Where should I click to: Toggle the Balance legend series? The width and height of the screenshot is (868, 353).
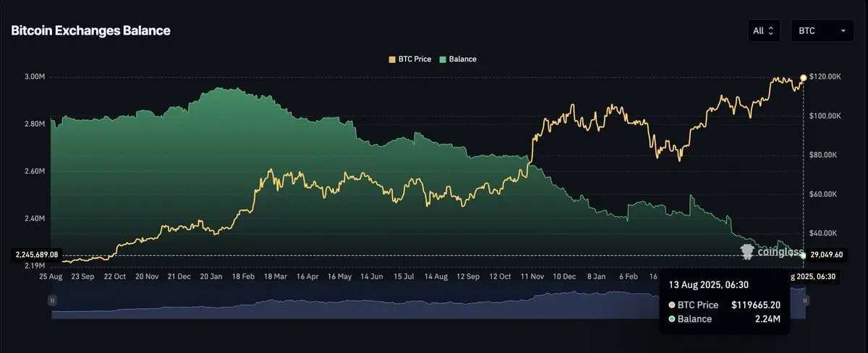457,59
